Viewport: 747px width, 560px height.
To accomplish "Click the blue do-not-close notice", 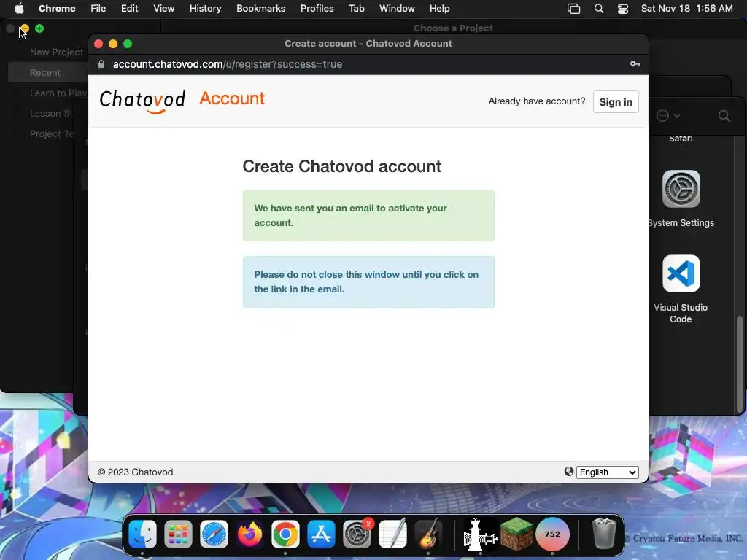I will coord(368,282).
